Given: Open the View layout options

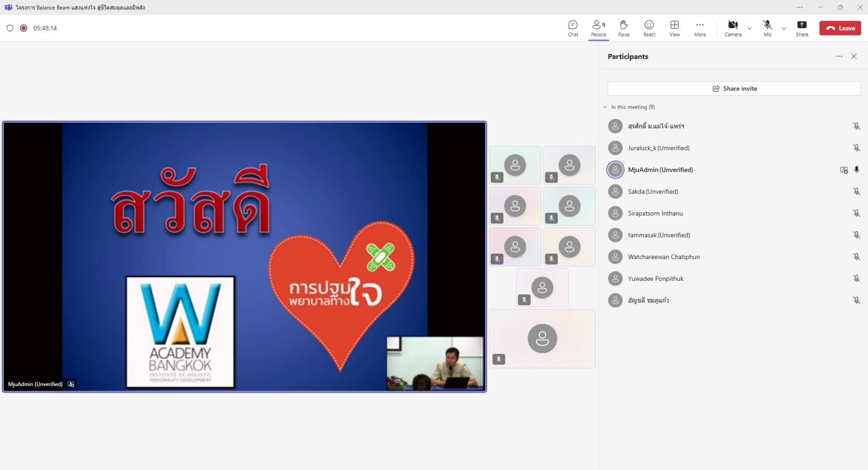Looking at the screenshot, I should [675, 28].
